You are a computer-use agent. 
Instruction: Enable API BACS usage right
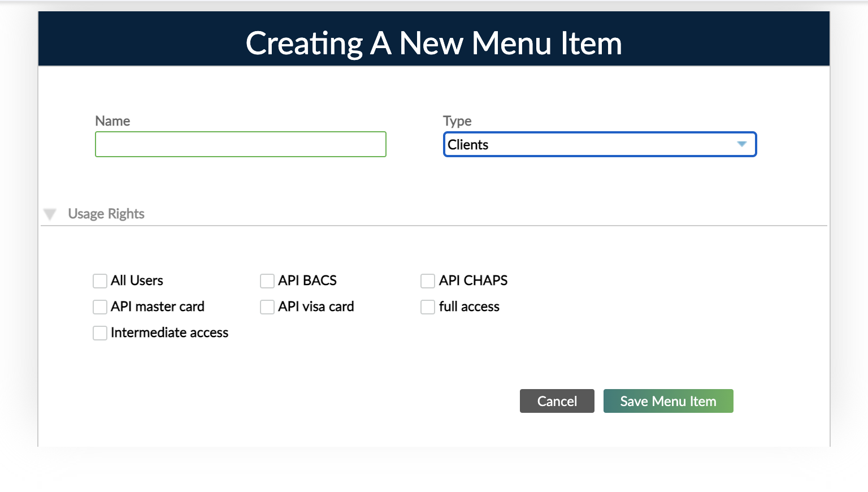pos(267,280)
